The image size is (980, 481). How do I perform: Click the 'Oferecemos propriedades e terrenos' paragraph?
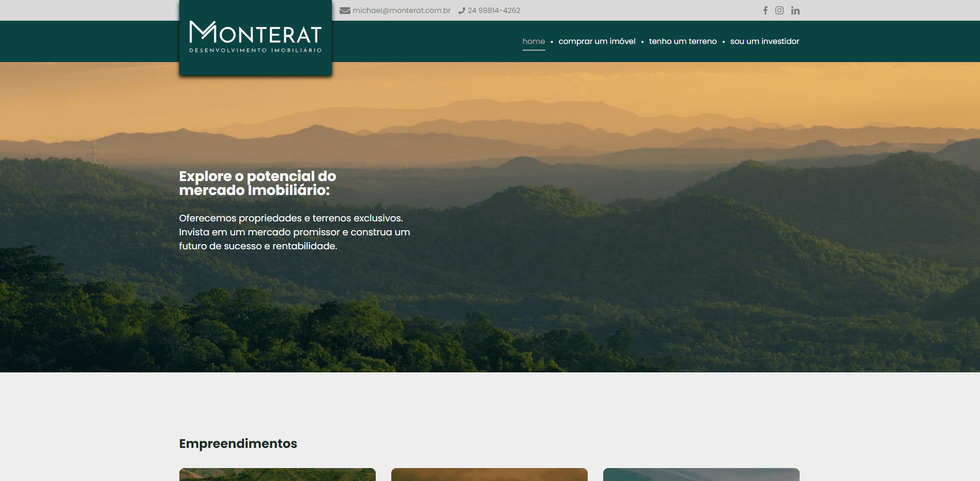click(294, 232)
